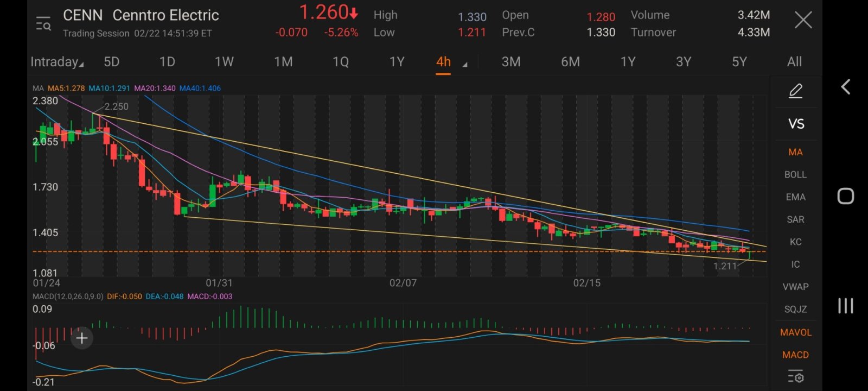
Task: Tap Android home navigation button
Action: [846, 196]
